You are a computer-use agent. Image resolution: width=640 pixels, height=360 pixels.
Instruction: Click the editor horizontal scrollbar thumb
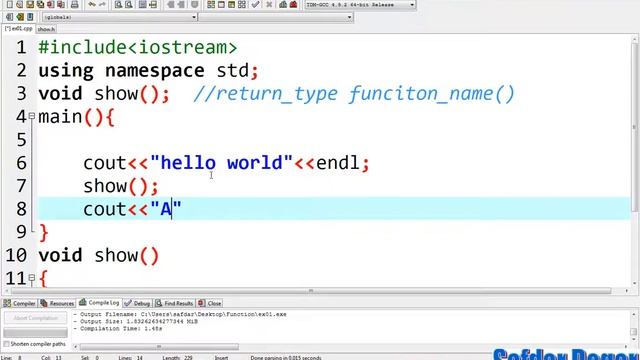point(311,291)
